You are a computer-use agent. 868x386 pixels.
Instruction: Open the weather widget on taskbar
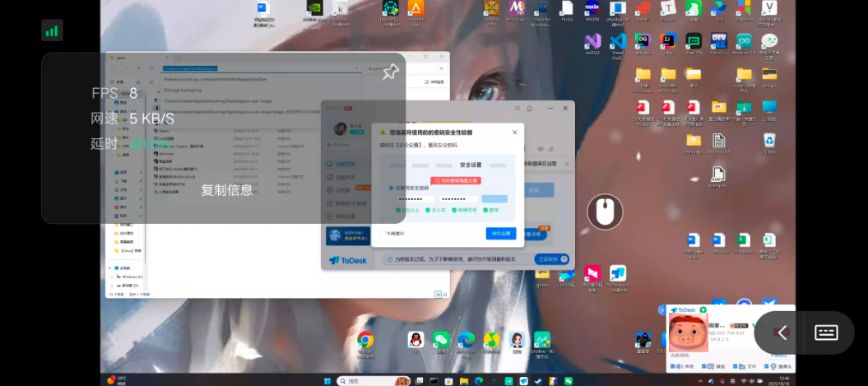coord(118,380)
